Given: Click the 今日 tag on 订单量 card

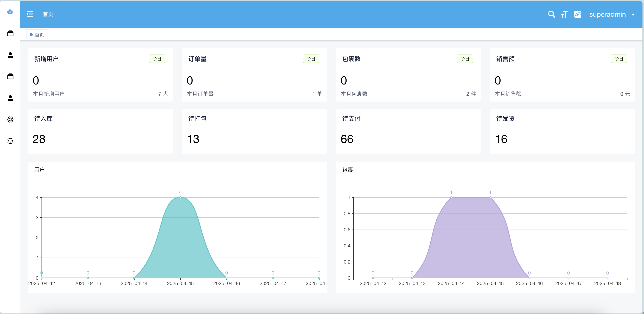Looking at the screenshot, I should (311, 59).
